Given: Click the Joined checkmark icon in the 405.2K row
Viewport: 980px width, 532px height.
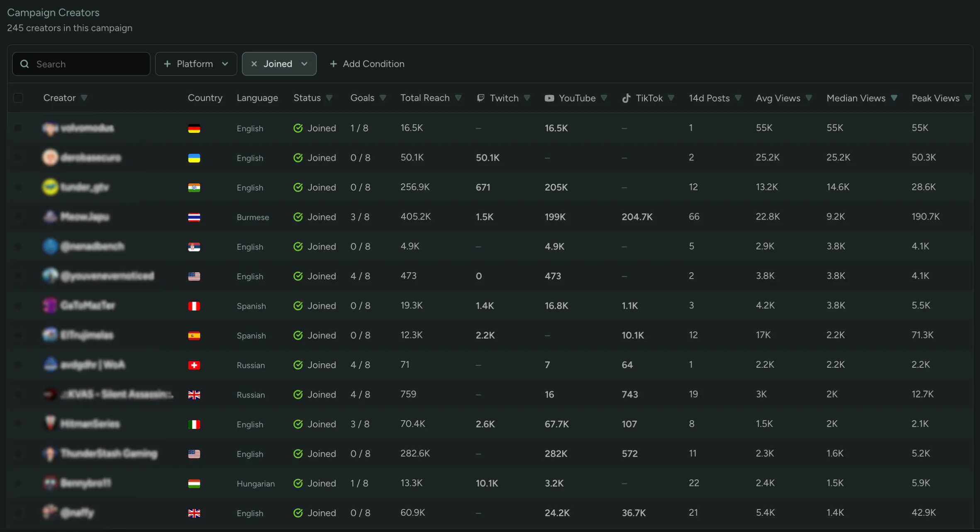Looking at the screenshot, I should pos(298,217).
